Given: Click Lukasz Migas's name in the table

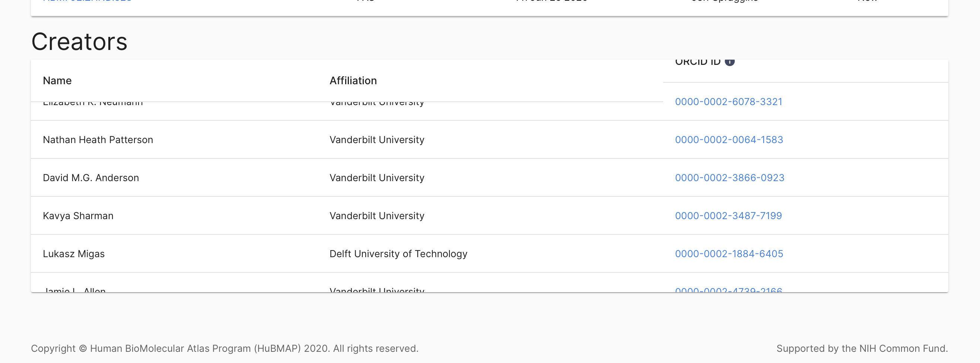Looking at the screenshot, I should click(74, 254).
